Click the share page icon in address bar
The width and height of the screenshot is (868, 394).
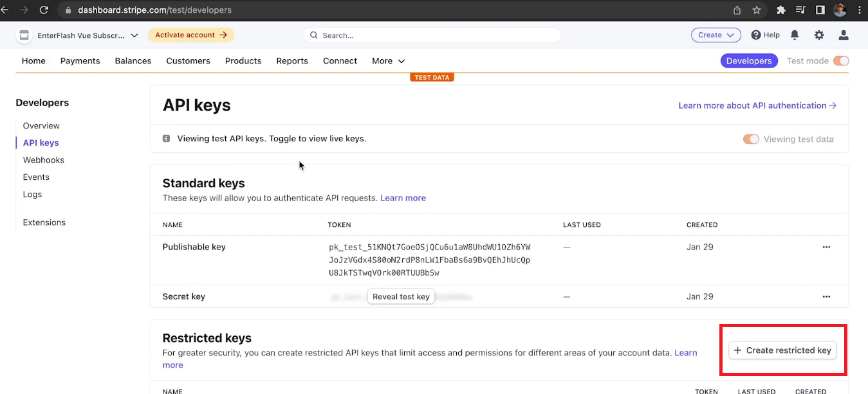pos(737,10)
